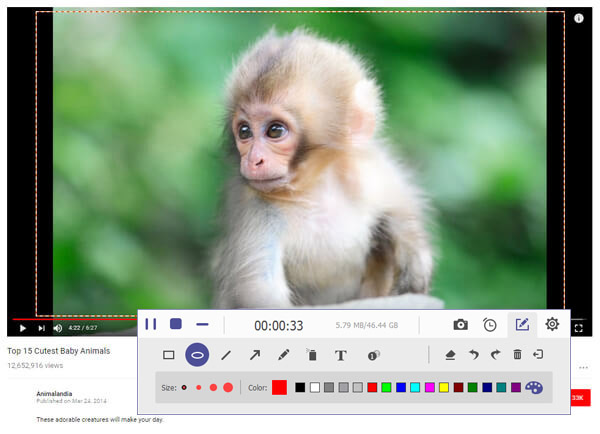Screen dimensions: 600x434
Task: Open the recording timer clock icon
Action: click(x=490, y=325)
